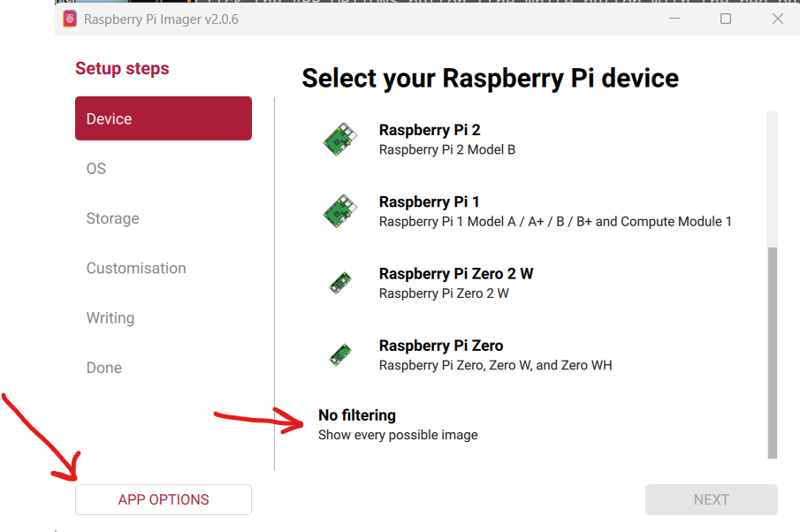The width and height of the screenshot is (800, 532).
Task: Jump to the Writing step
Action: [110, 318]
